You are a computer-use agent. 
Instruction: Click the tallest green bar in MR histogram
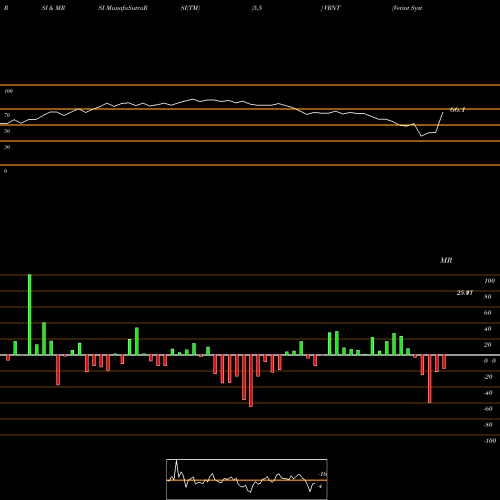pos(30,315)
